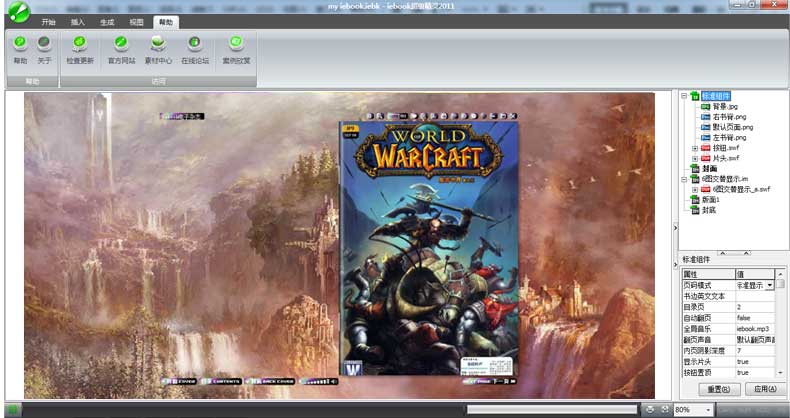The height and width of the screenshot is (418, 790).
Task: Click the zoom in icon beside 80% box
Action: (666, 409)
